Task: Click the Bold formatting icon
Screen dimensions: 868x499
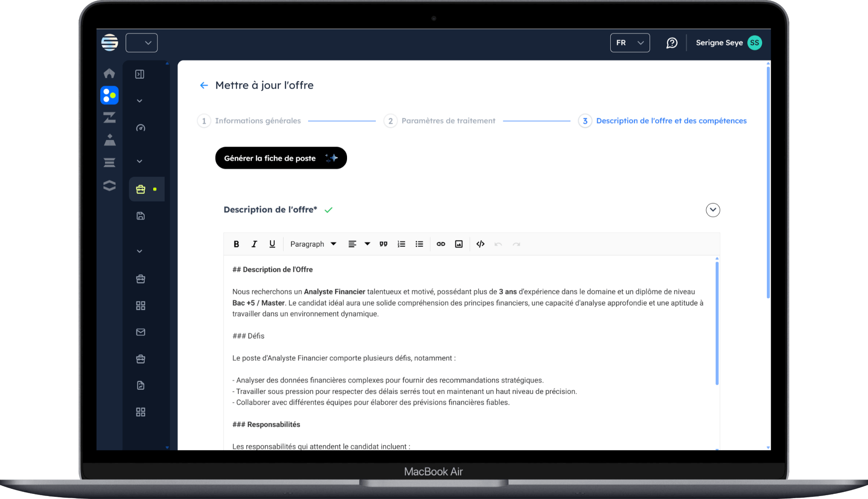Action: tap(236, 244)
